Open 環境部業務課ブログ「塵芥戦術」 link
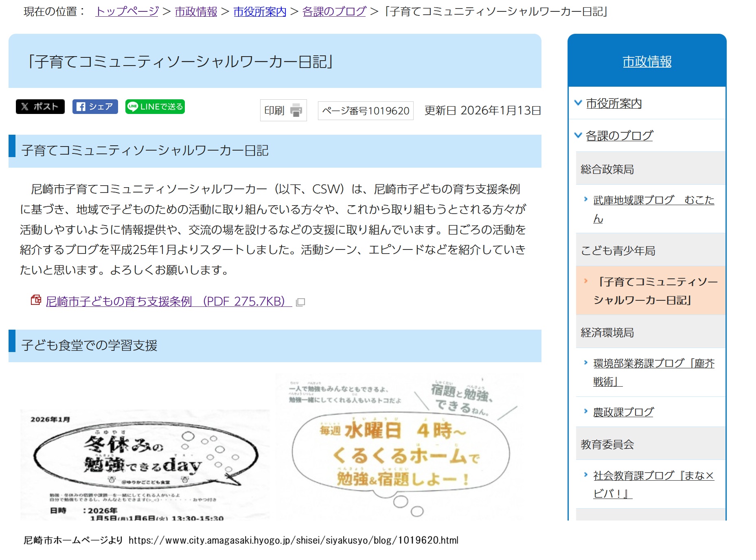Viewport: 756px width, 560px height. tap(653, 372)
